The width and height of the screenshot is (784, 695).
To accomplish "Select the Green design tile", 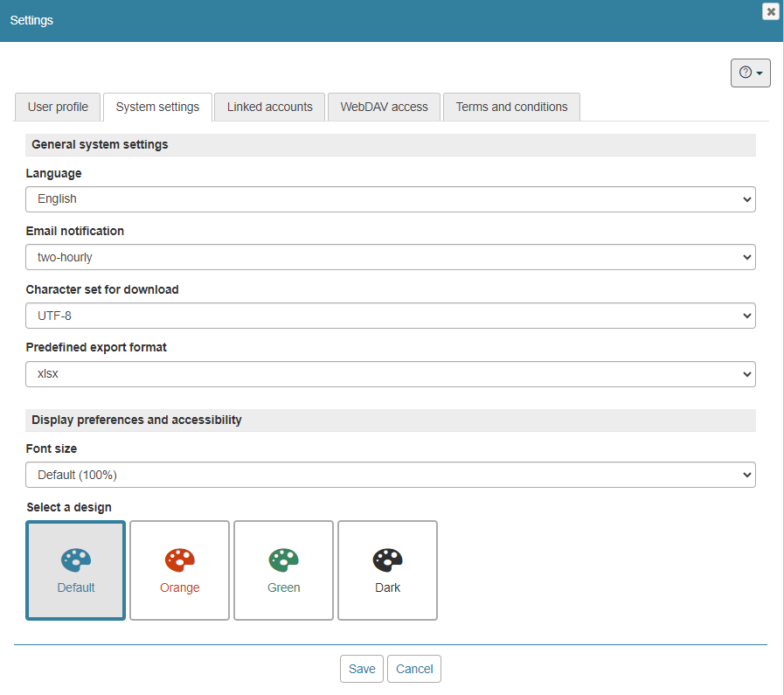I will 283,571.
